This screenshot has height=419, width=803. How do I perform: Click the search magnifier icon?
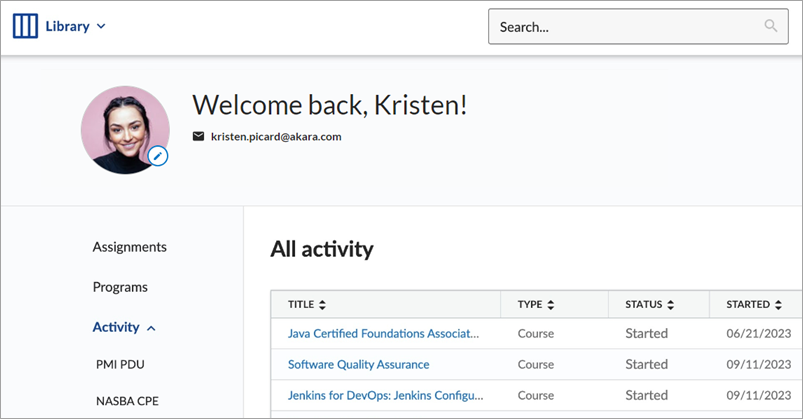click(770, 27)
